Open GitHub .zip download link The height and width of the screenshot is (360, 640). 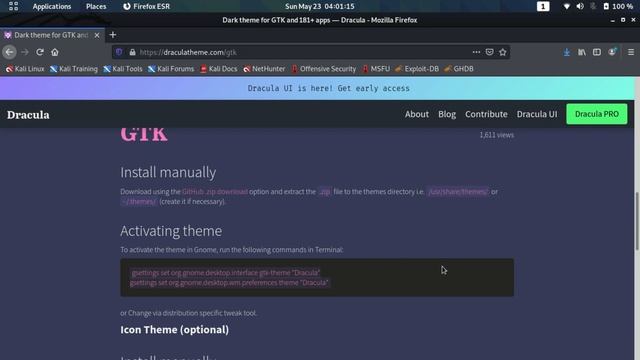215,191
